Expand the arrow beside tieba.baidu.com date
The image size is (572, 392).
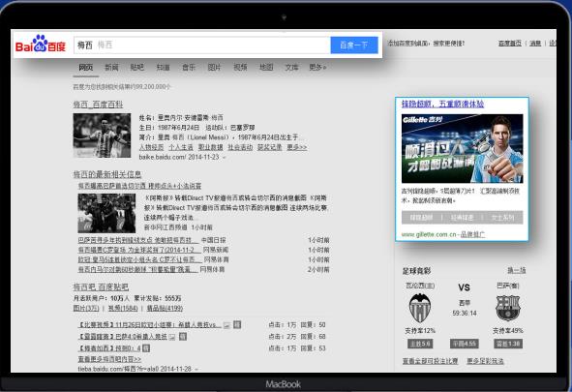(x=196, y=369)
